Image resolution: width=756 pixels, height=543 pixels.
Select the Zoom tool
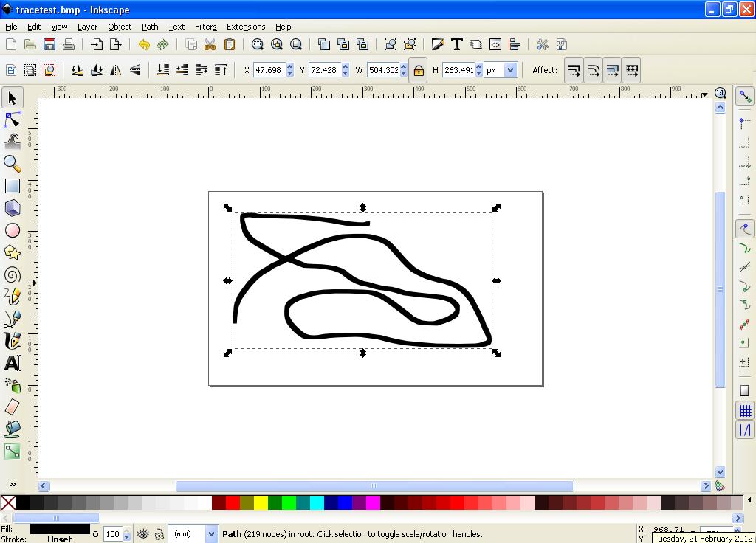pos(12,164)
